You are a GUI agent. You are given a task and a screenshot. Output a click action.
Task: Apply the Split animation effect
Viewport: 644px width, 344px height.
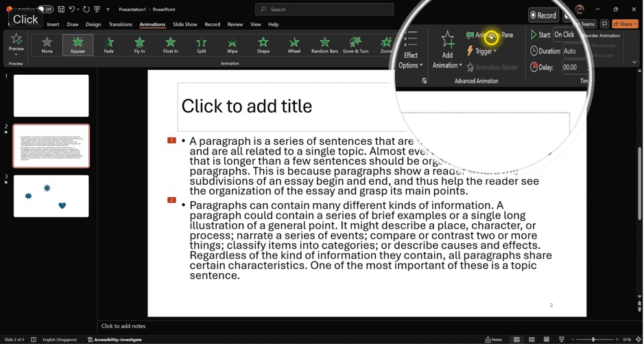(201, 45)
